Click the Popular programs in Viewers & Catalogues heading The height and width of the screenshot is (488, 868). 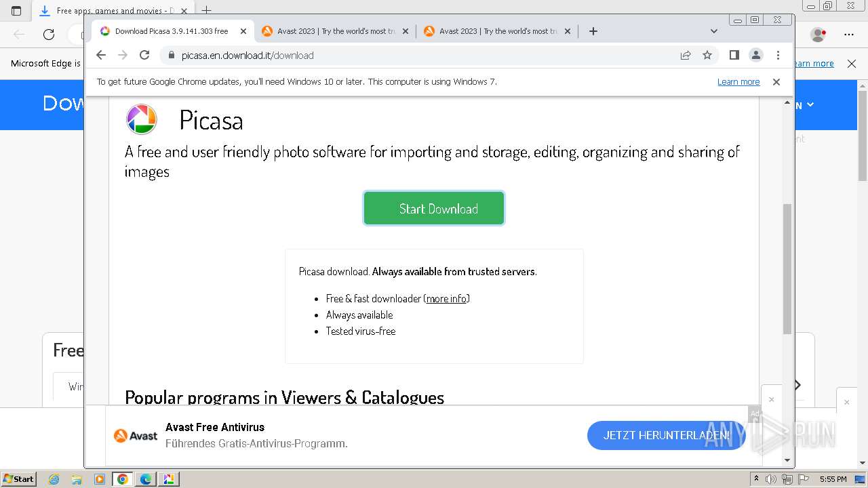coord(284,397)
